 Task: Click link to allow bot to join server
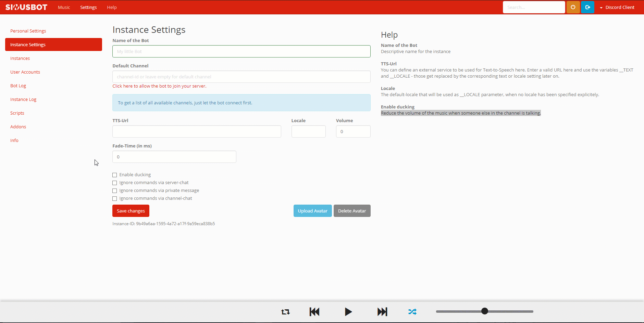(x=159, y=86)
